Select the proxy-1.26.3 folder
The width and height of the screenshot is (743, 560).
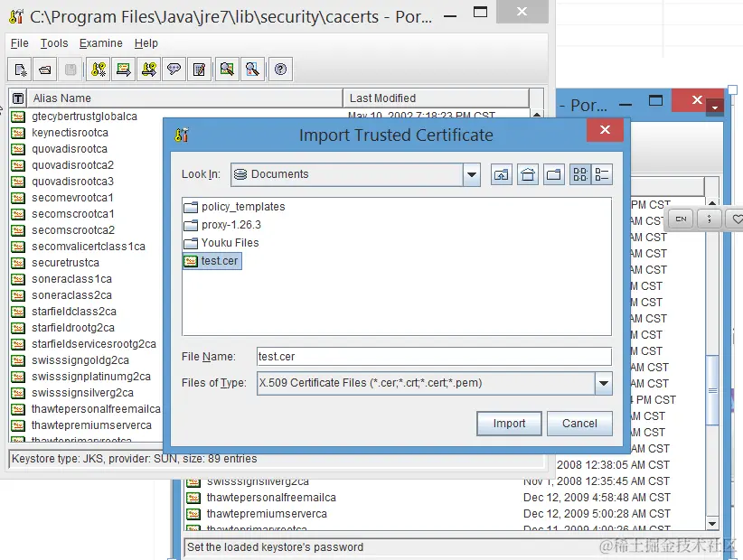[x=222, y=225]
